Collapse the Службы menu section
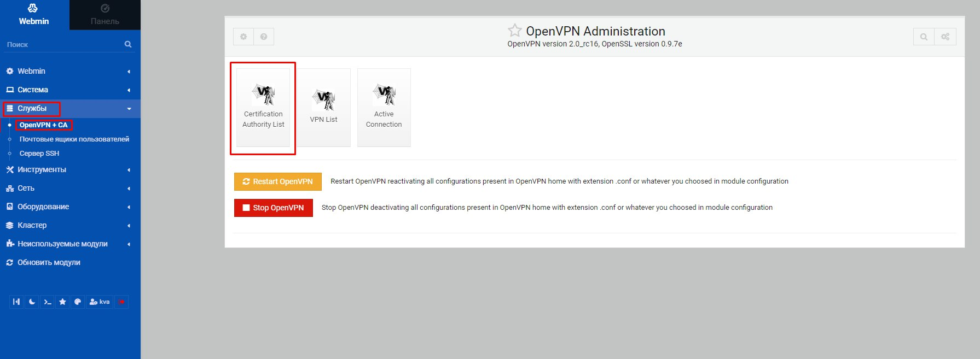 [32, 108]
